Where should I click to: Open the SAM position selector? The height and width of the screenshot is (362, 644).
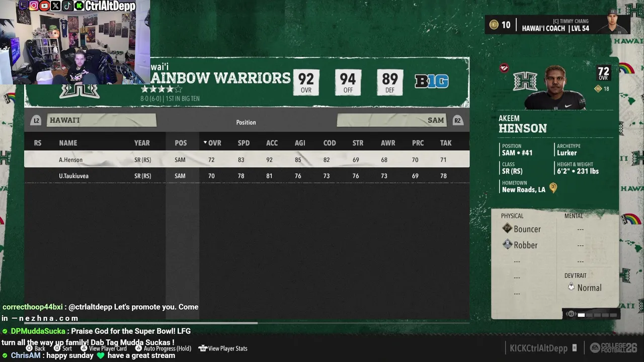tap(392, 120)
